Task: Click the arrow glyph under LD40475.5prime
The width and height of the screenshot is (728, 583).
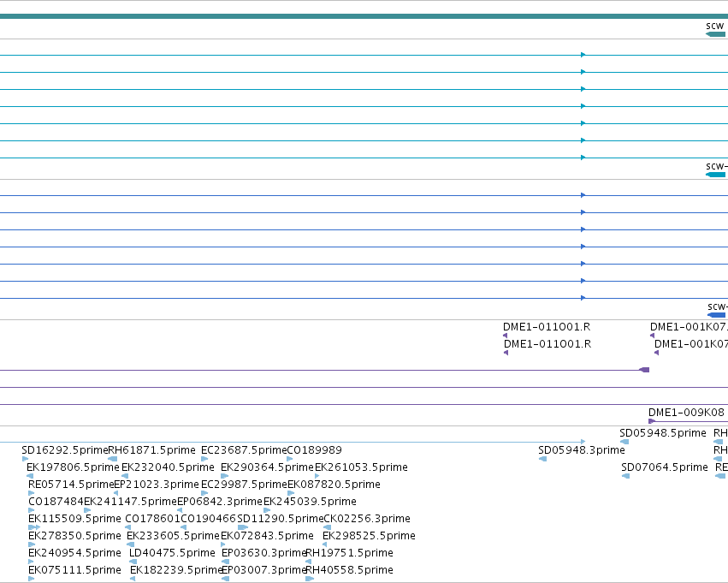Action: (x=133, y=562)
